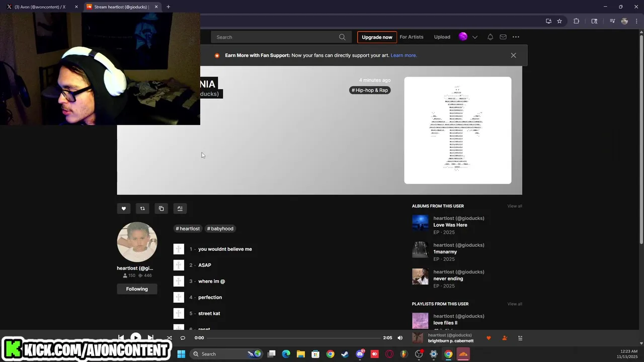Select track 'perfection'
This screenshot has height=362, width=644.
[210, 298]
